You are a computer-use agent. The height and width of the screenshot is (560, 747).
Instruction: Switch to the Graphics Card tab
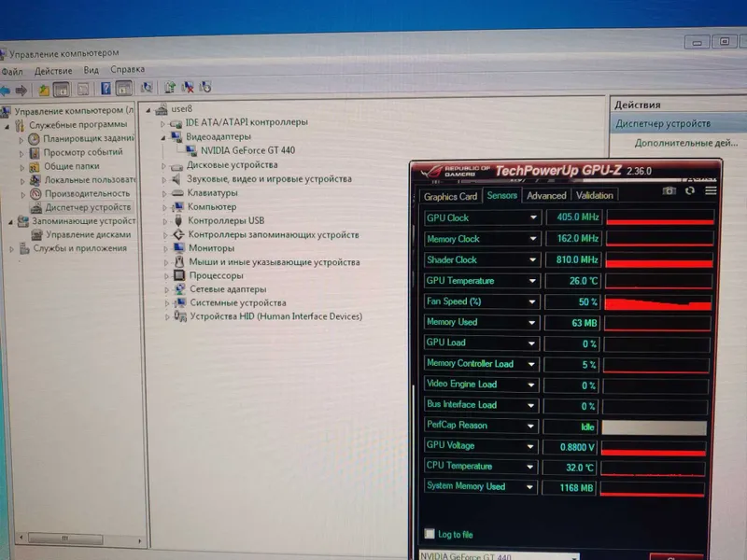450,197
